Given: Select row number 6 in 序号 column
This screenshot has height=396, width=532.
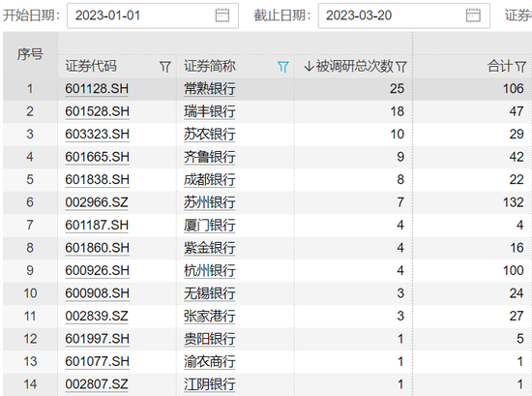Looking at the screenshot, I should (30, 202).
